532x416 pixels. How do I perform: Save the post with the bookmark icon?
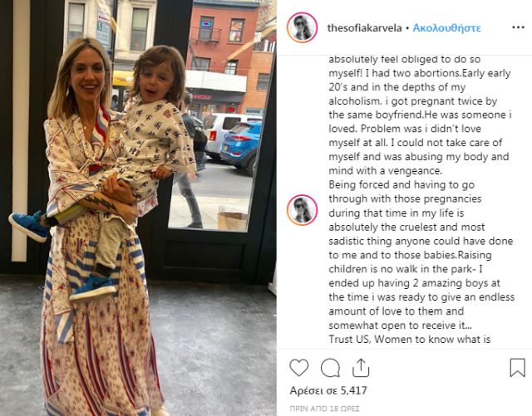(x=517, y=368)
